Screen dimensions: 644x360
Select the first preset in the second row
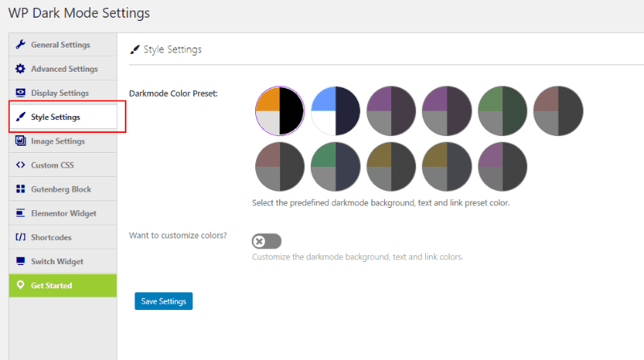pos(279,166)
